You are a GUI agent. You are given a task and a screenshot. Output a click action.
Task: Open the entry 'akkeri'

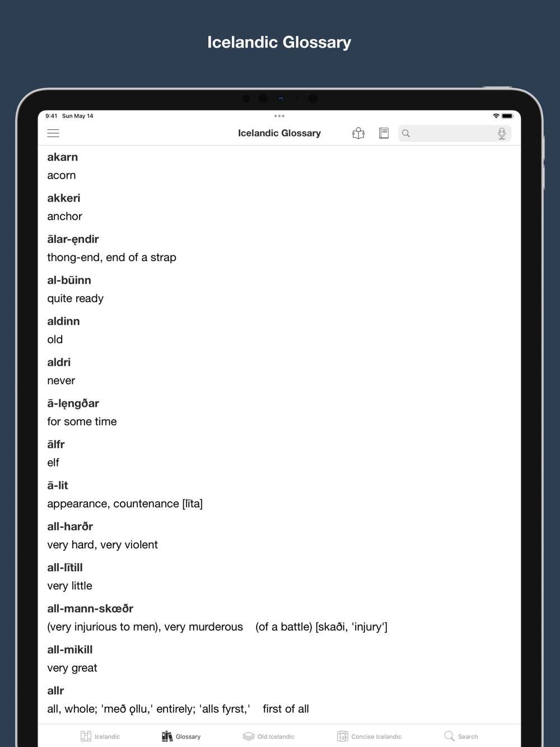(x=64, y=198)
